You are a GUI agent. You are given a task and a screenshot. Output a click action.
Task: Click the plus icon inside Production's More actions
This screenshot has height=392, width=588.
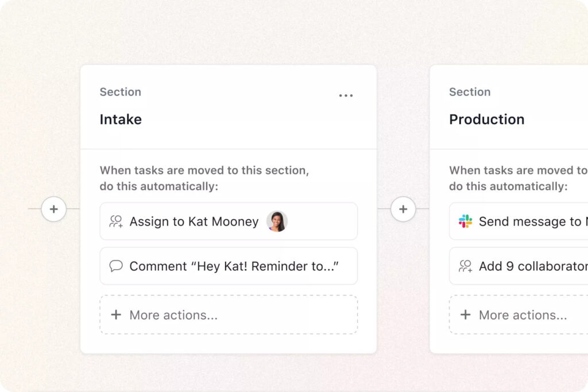click(x=466, y=315)
